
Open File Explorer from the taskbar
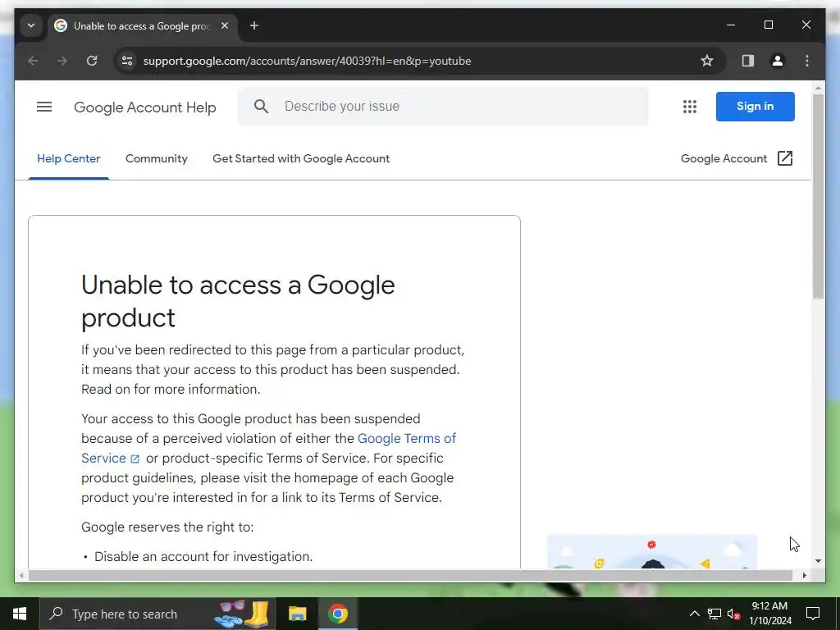click(297, 614)
